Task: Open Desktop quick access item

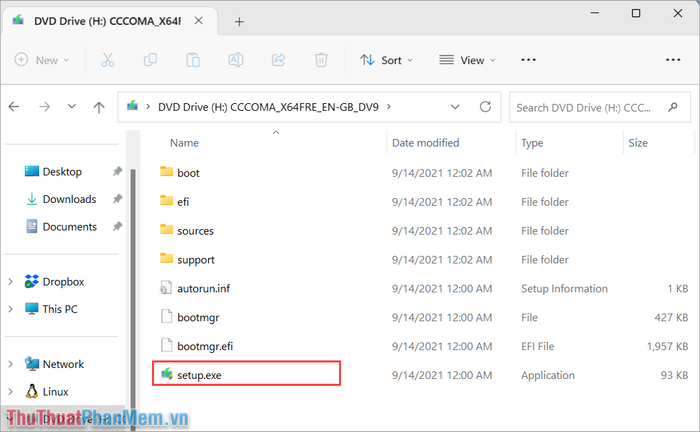Action: point(62,171)
